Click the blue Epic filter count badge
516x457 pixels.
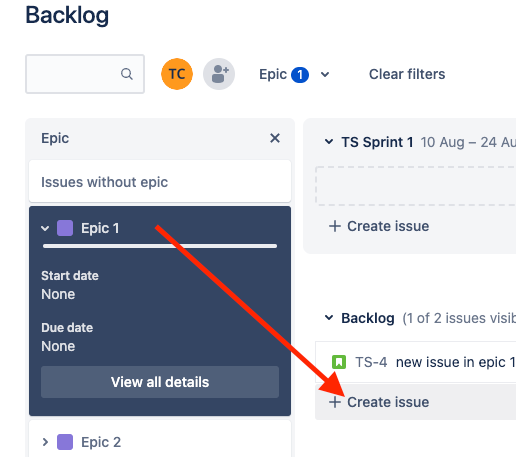[x=300, y=75]
